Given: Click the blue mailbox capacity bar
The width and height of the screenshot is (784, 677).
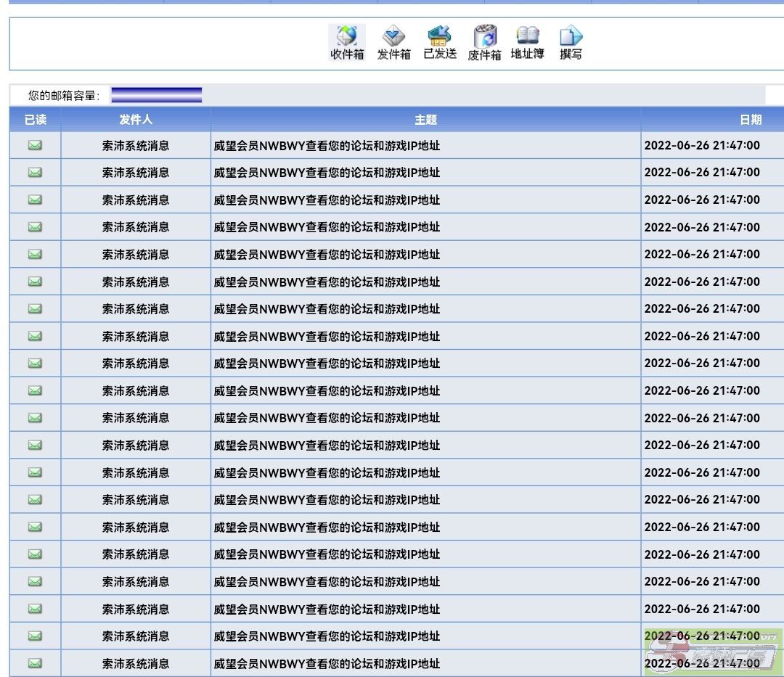Looking at the screenshot, I should (156, 95).
